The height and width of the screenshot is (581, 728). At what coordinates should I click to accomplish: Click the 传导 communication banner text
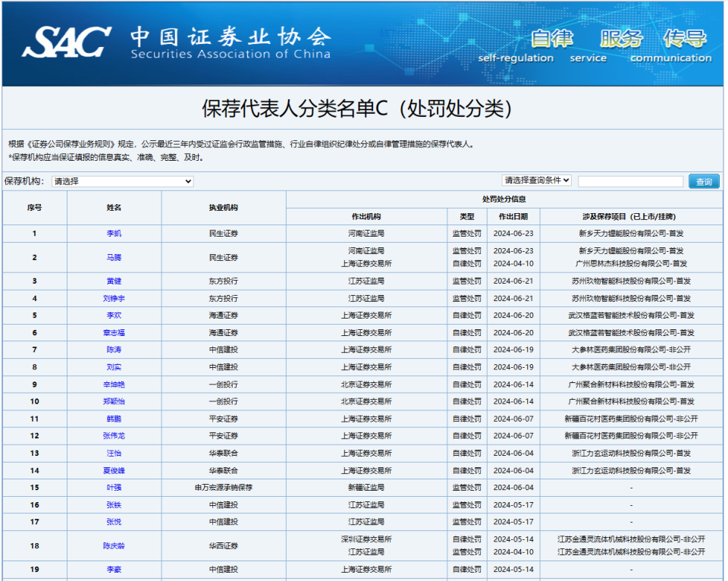point(686,39)
